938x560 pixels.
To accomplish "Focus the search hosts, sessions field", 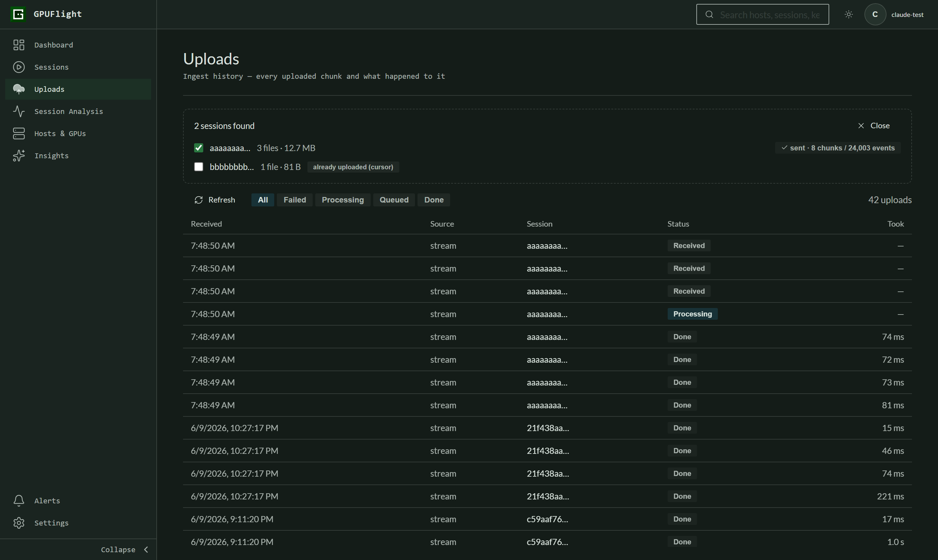I will click(x=762, y=14).
